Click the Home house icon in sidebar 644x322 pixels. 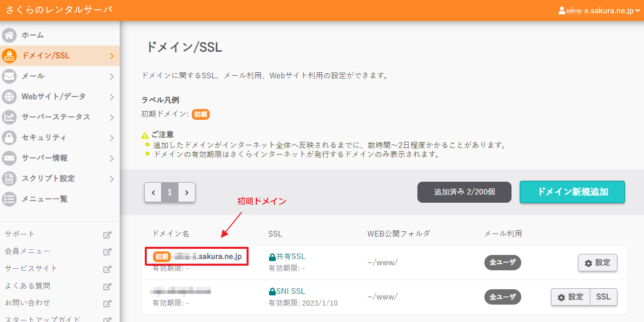coord(9,35)
